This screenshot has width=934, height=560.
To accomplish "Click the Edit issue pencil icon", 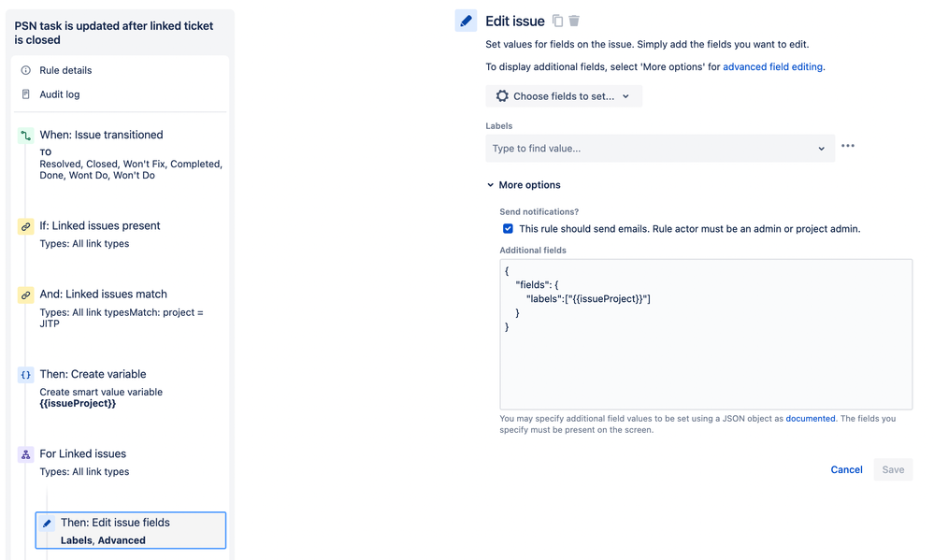I will point(465,21).
